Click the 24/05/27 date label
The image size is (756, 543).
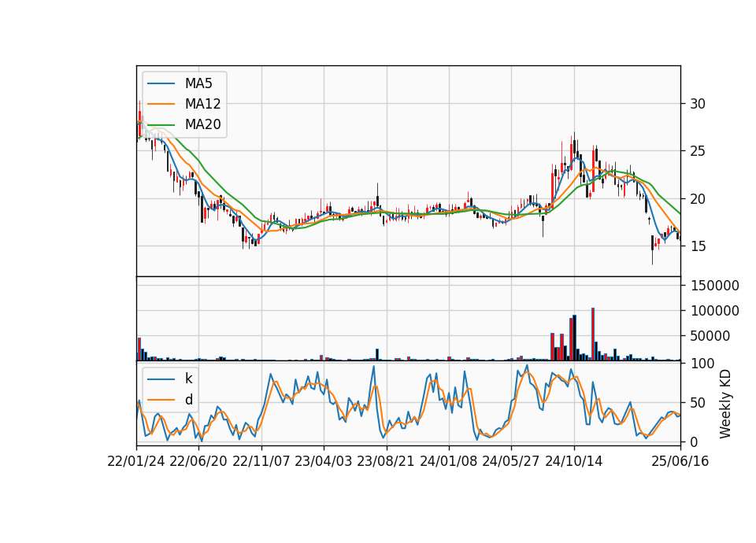(x=511, y=461)
